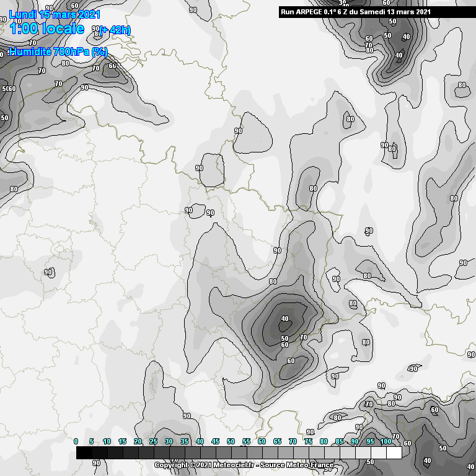Click the '40' contour label in the central dry core

[x=284, y=319]
